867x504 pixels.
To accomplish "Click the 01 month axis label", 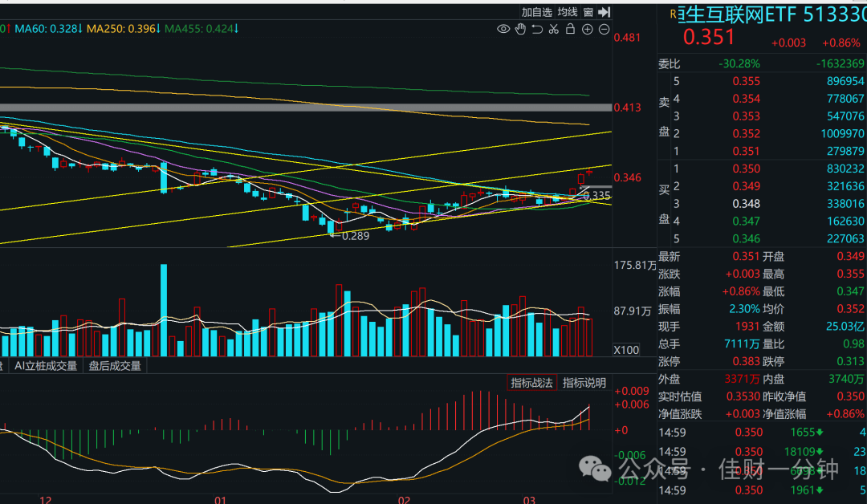I will (220, 499).
